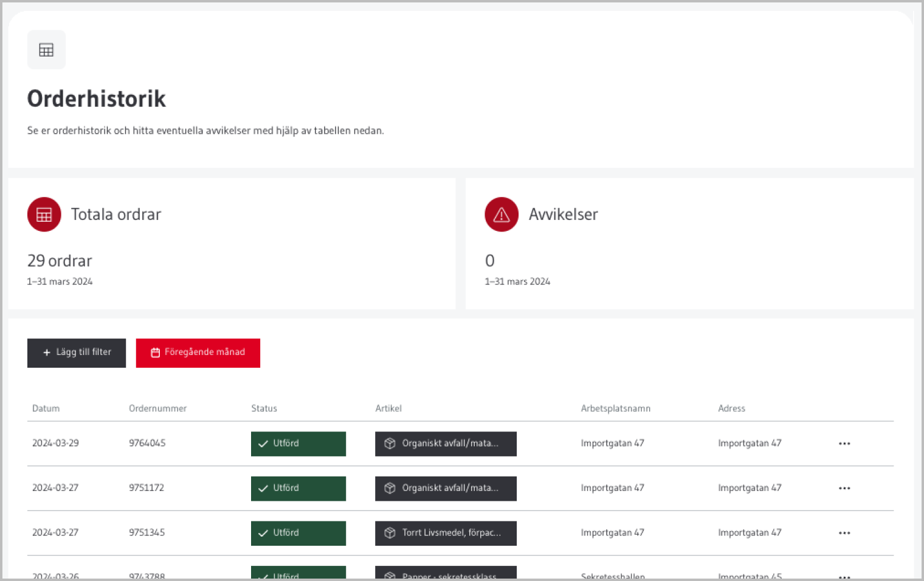
Task: Sort by the Datum column header
Action: [46, 408]
